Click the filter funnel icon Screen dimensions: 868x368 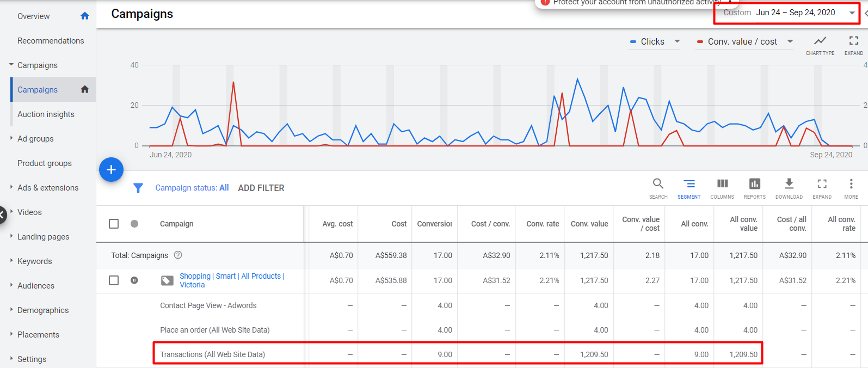tap(138, 188)
